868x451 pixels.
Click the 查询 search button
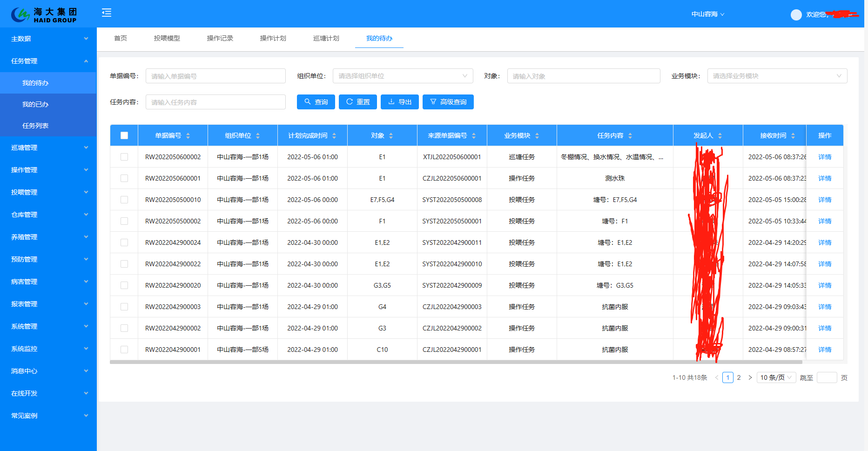tap(316, 102)
